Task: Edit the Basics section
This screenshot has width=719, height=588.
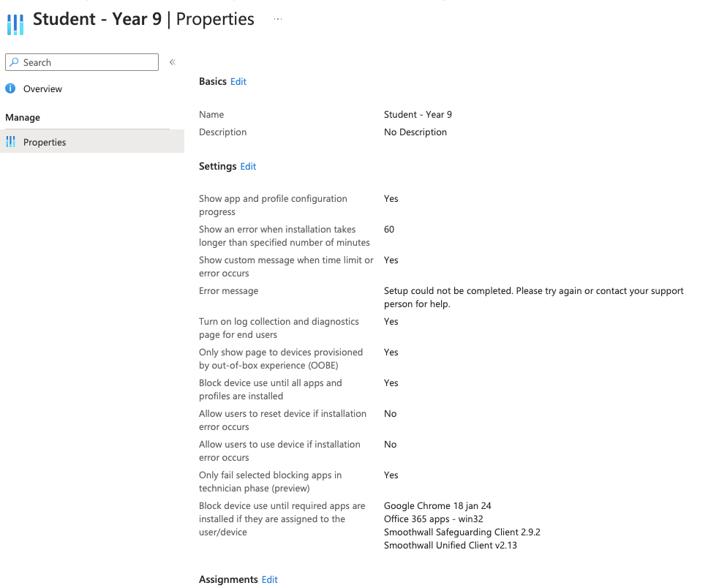Action: pyautogui.click(x=238, y=82)
